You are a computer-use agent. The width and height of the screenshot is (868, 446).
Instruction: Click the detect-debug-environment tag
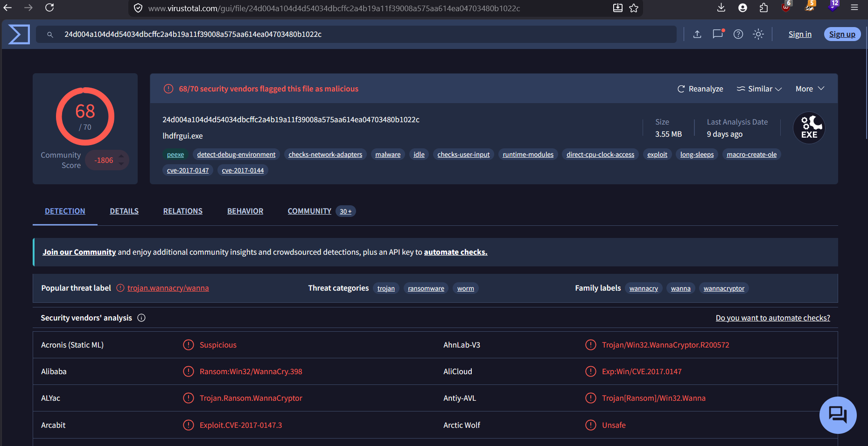coord(236,154)
